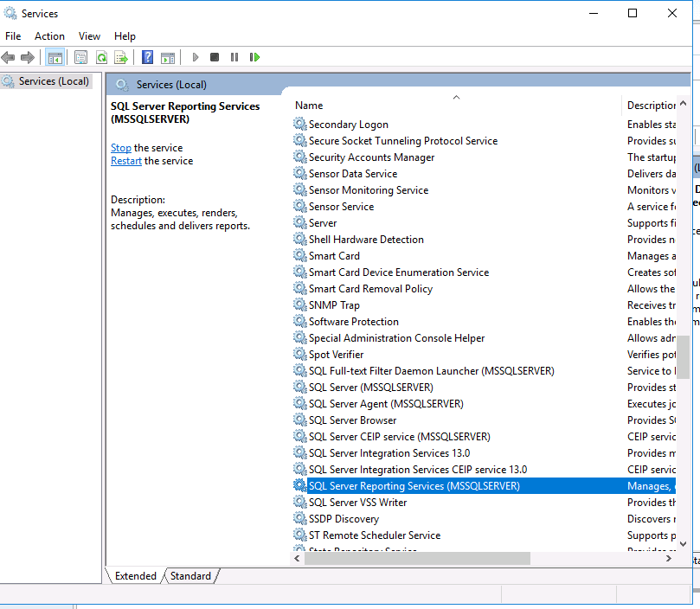Click the vertical scrollbar down arrow
Screen dimensions: 700x609
pyautogui.click(x=684, y=543)
